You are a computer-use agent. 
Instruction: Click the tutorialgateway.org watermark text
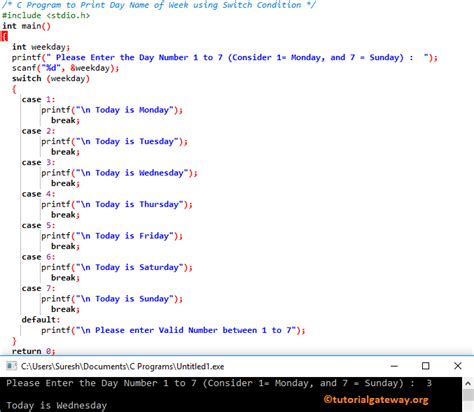click(x=376, y=399)
